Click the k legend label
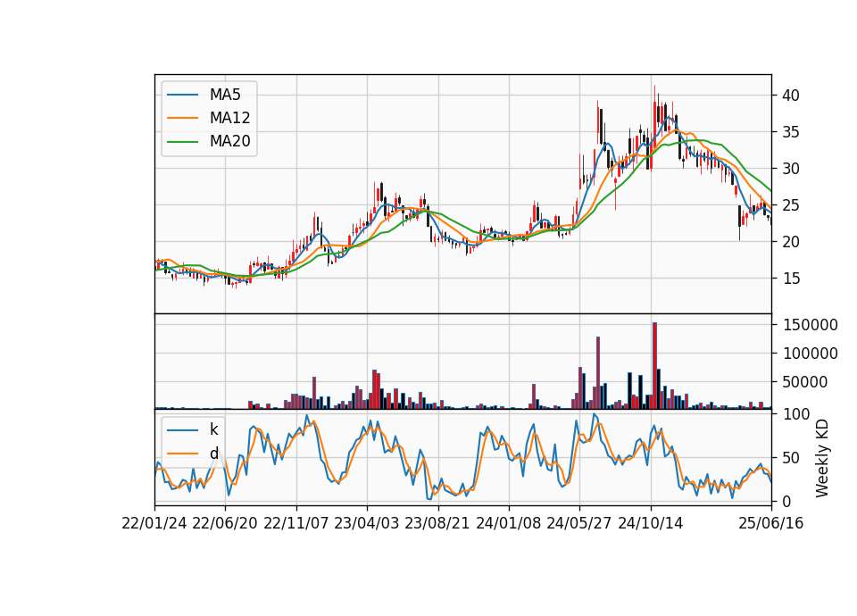The width and height of the screenshot is (857, 616). [213, 429]
